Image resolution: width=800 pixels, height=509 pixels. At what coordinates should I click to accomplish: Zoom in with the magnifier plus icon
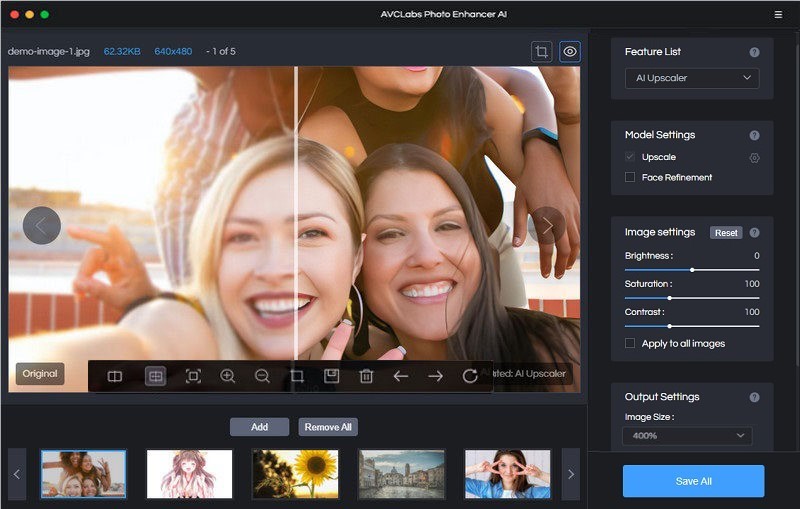(228, 376)
